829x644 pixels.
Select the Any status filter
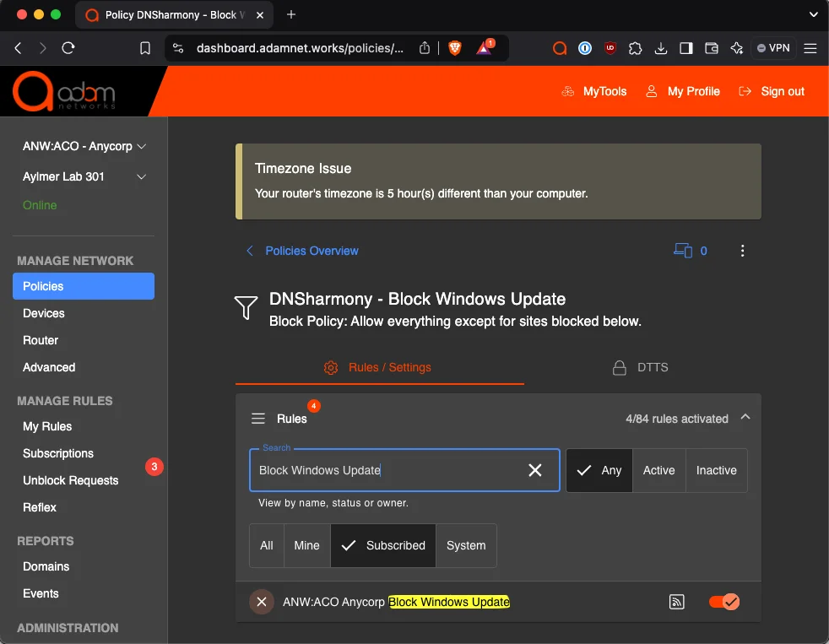click(x=599, y=471)
